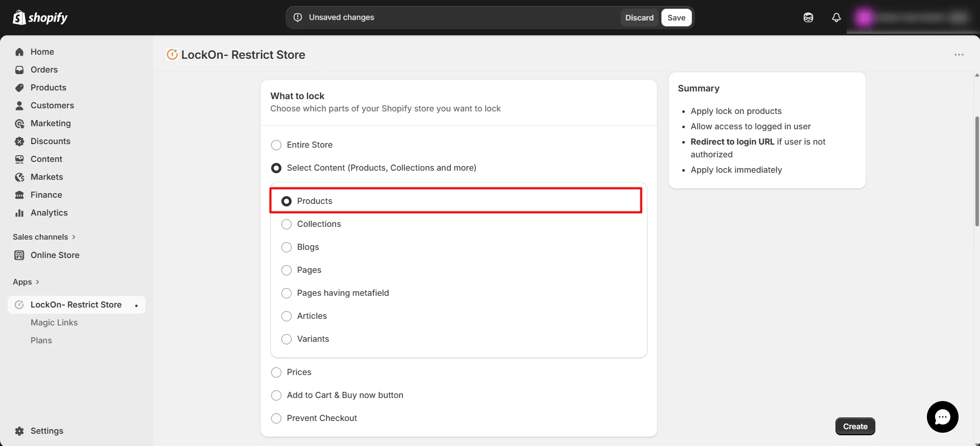Image resolution: width=980 pixels, height=446 pixels.
Task: Choose the Products radio option
Action: (x=286, y=201)
